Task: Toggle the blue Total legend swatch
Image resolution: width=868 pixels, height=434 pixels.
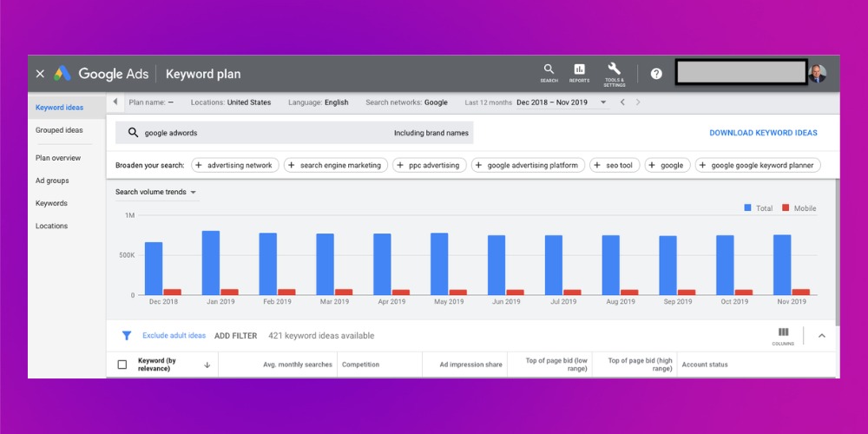Action: point(748,207)
